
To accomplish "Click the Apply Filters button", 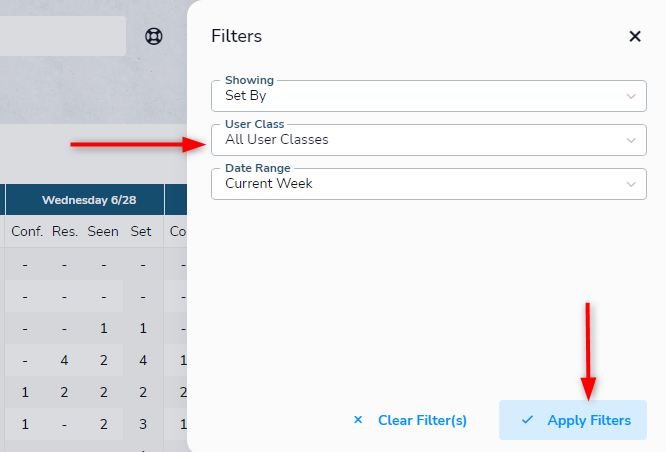I will 573,420.
